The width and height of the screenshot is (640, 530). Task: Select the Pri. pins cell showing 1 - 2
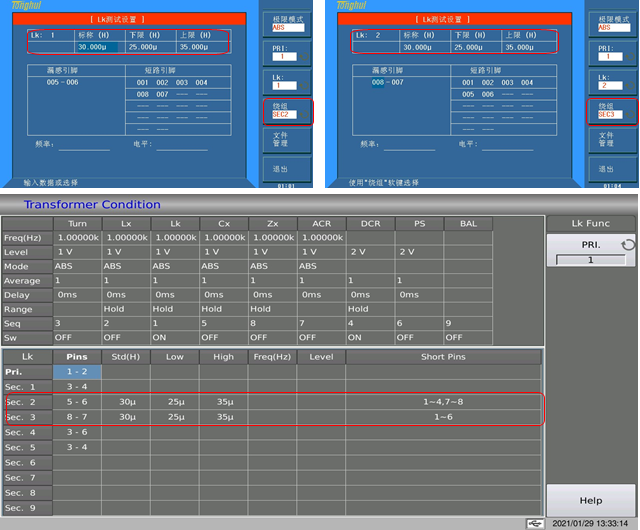pos(76,371)
